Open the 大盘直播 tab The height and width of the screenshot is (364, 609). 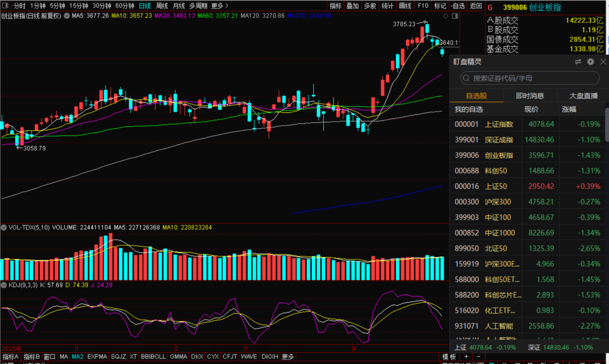583,96
